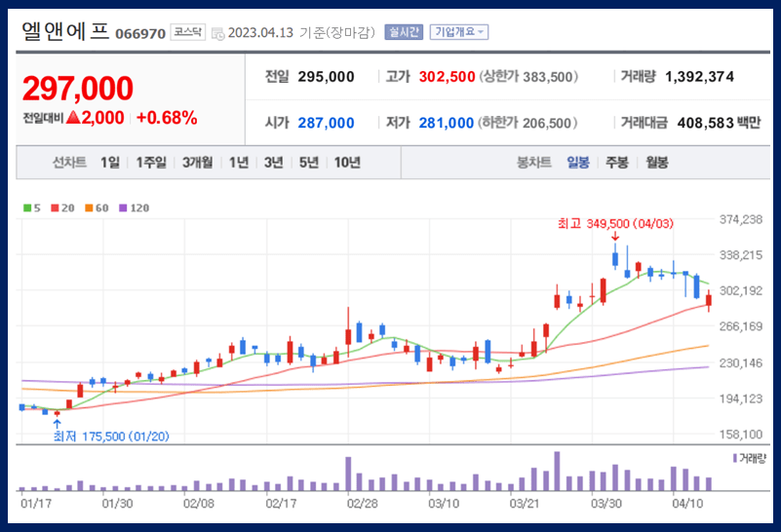The width and height of the screenshot is (781, 532).
Task: Click the high price 302,500
Action: tap(447, 77)
